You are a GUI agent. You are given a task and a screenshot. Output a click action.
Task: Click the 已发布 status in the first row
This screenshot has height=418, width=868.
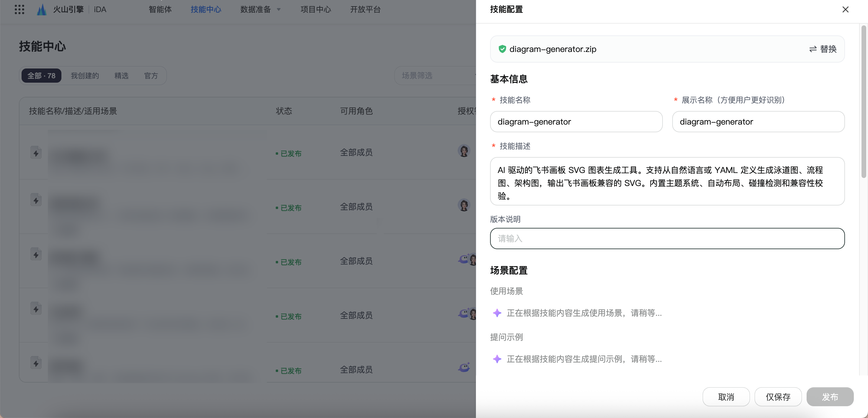(x=288, y=154)
